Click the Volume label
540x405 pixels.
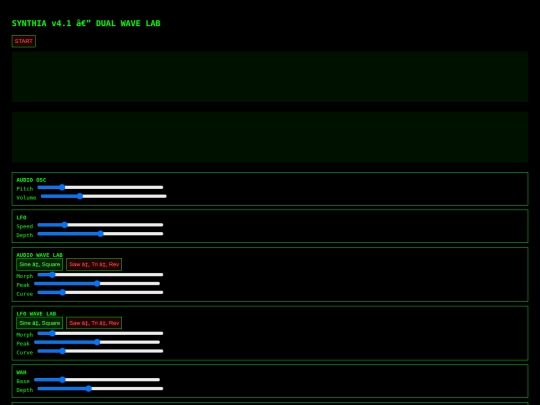(x=26, y=198)
